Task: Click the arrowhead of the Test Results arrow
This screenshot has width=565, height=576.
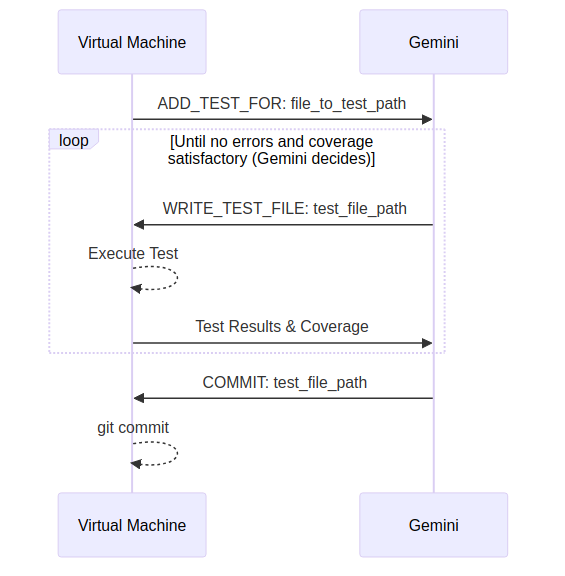Action: pos(427,343)
